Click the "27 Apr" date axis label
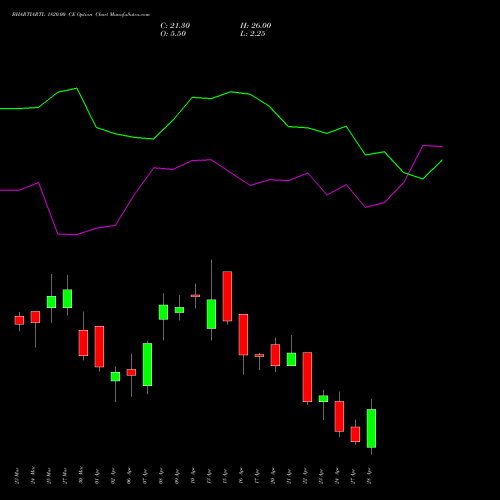This screenshot has width=500, height=500. (x=353, y=476)
